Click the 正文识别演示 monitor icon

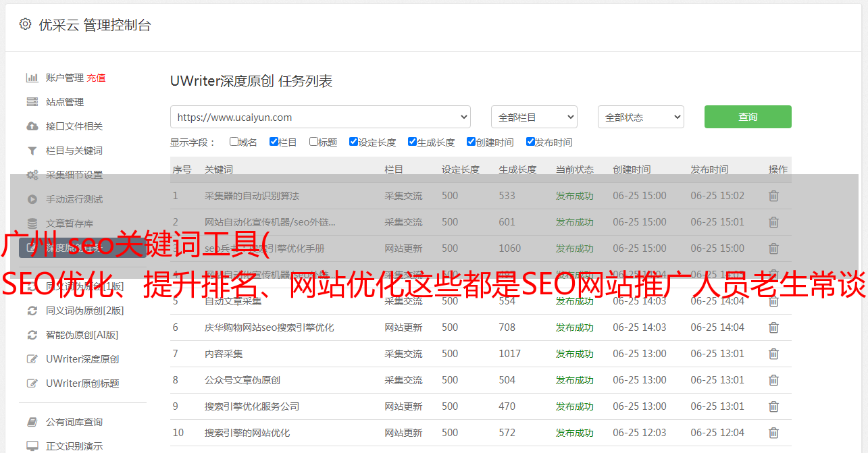[x=32, y=446]
